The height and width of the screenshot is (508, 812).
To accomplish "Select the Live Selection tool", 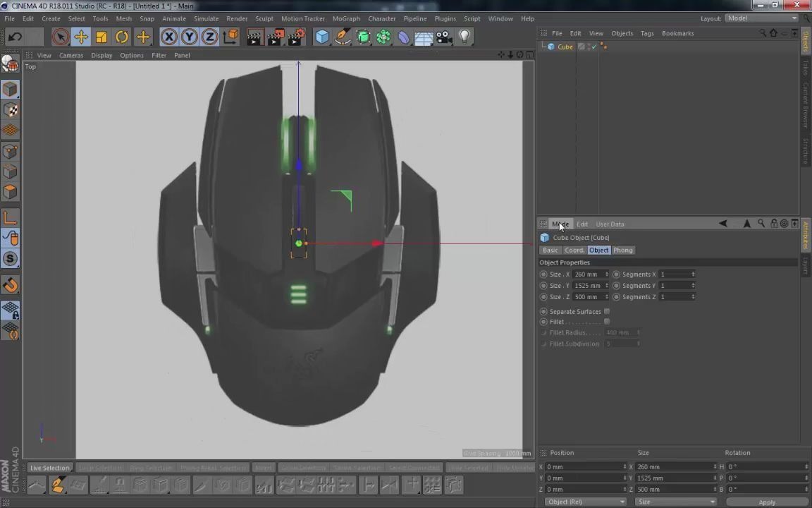I will (61, 37).
